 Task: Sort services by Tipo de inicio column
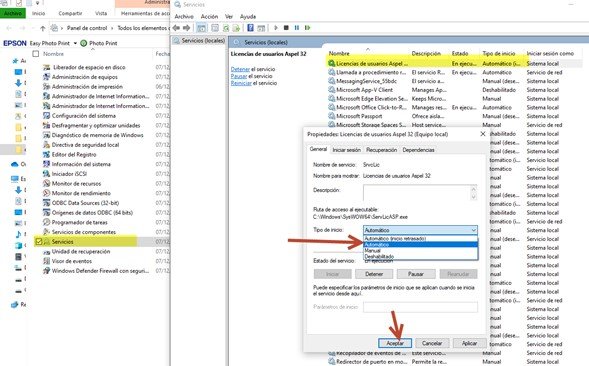(498, 53)
